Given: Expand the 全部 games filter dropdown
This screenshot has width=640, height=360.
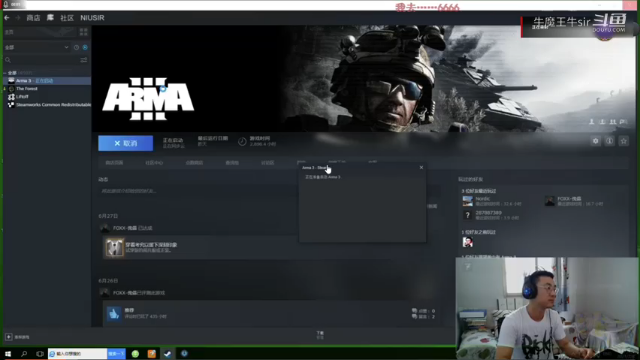Looking at the screenshot, I should pos(37,47).
